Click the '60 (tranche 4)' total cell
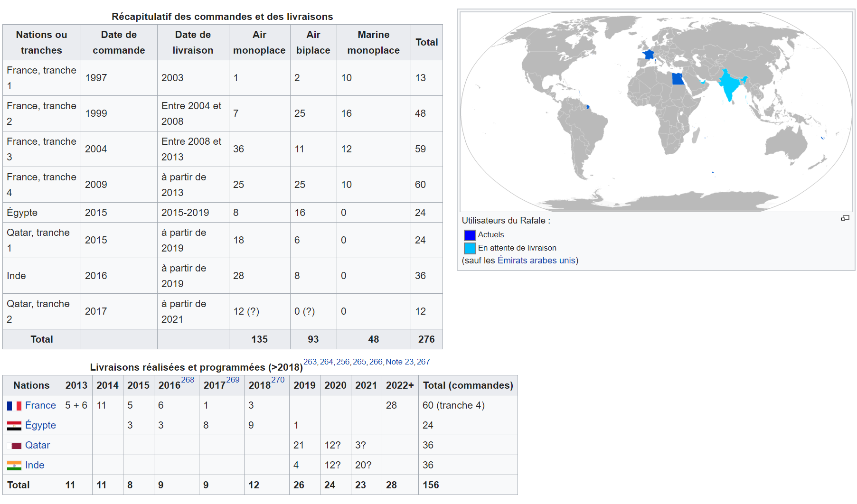The image size is (857, 504). point(468,405)
